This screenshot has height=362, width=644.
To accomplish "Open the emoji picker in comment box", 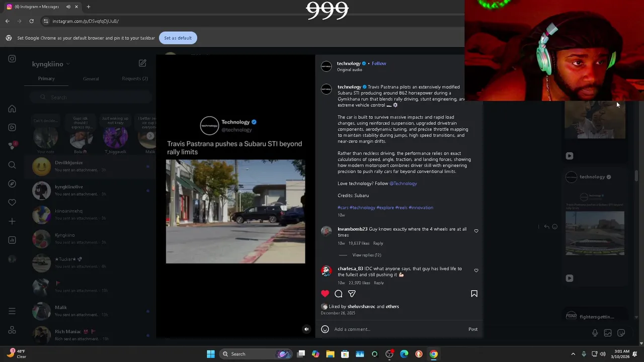I will tap(325, 329).
